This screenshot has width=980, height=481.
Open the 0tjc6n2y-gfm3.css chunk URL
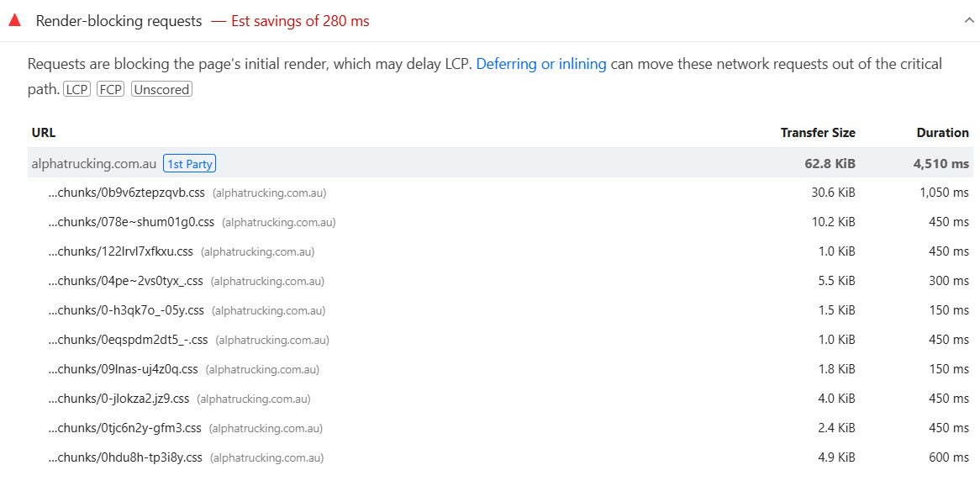point(124,428)
